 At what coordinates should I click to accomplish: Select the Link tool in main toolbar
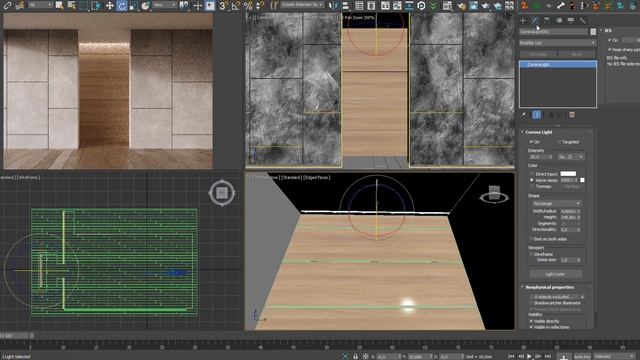coord(8,6)
